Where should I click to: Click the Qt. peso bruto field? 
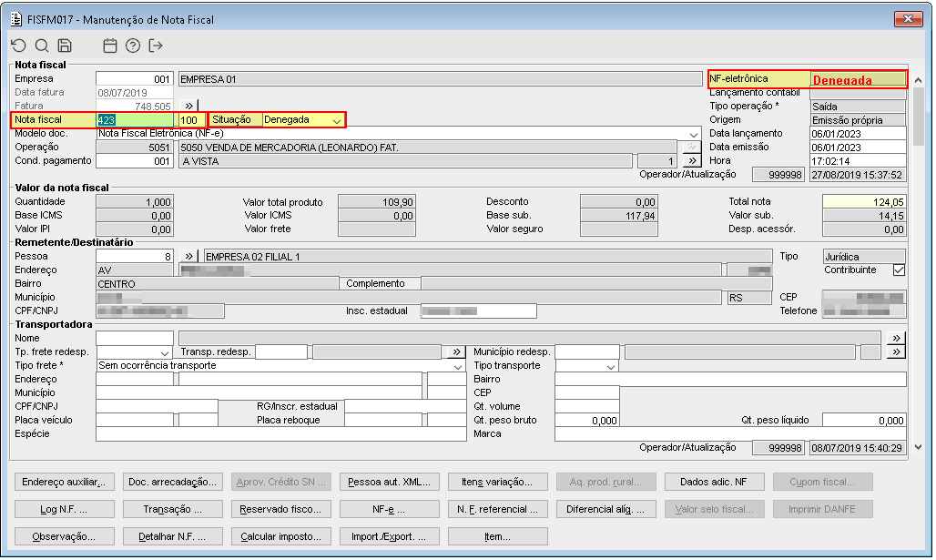point(586,421)
